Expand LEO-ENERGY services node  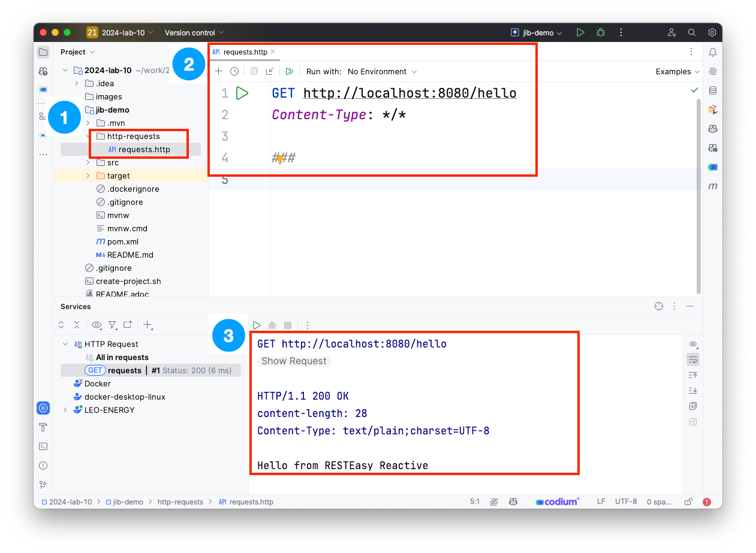click(x=65, y=410)
